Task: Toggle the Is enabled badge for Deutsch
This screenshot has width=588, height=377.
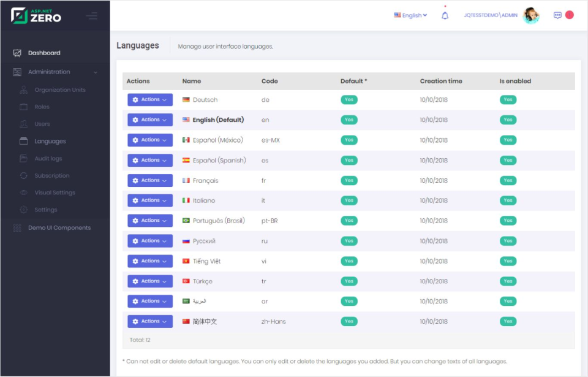Action: [x=508, y=99]
